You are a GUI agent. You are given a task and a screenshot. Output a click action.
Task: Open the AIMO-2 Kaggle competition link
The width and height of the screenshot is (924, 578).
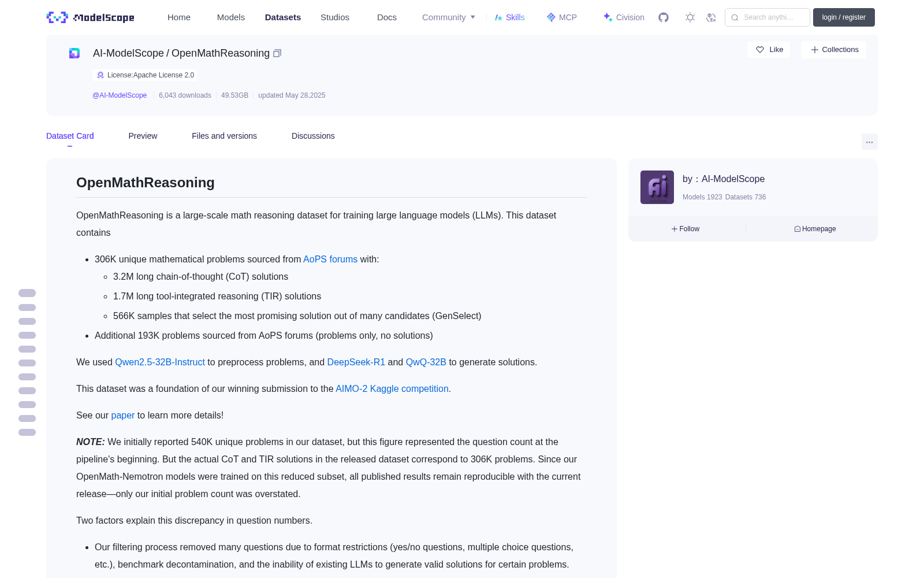pos(392,389)
